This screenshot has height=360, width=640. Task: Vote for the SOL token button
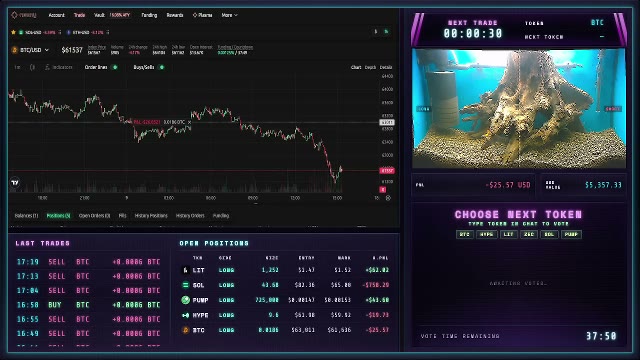(x=549, y=234)
